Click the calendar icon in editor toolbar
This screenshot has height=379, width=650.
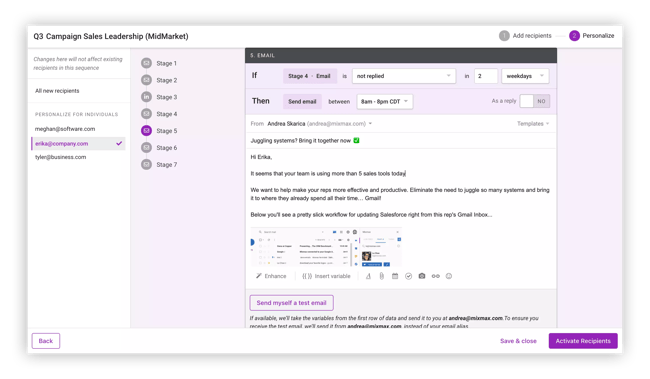395,276
